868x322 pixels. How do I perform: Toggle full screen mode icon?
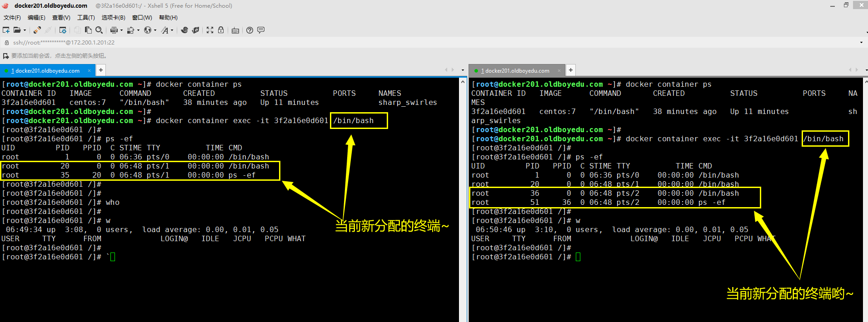point(210,30)
